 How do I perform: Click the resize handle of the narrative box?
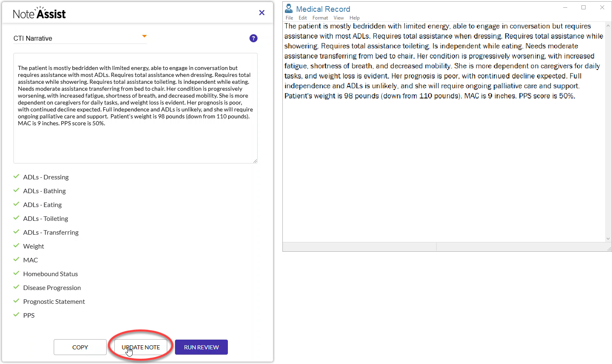[256, 161]
